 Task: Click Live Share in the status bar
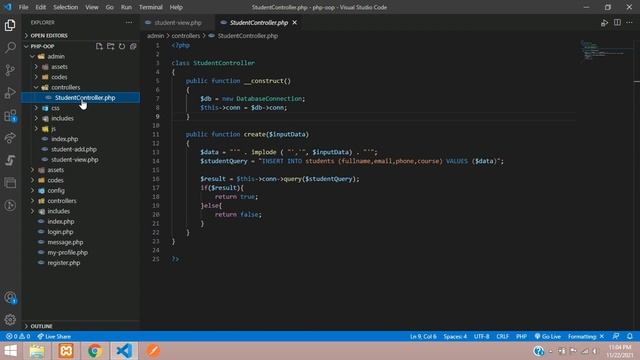pos(54,336)
